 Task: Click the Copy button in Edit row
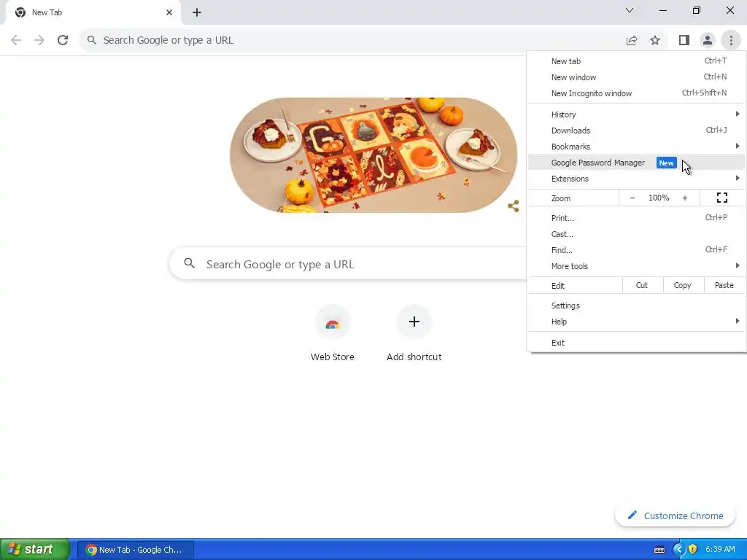pyautogui.click(x=682, y=285)
